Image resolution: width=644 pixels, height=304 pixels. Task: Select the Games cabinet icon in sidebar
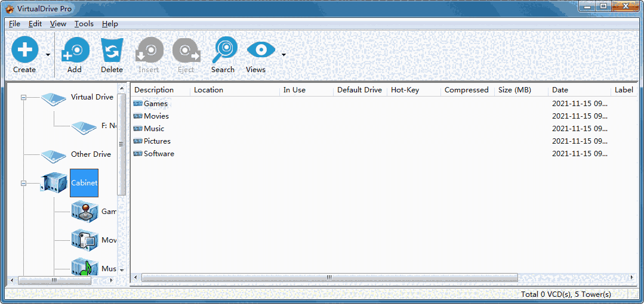point(84,211)
